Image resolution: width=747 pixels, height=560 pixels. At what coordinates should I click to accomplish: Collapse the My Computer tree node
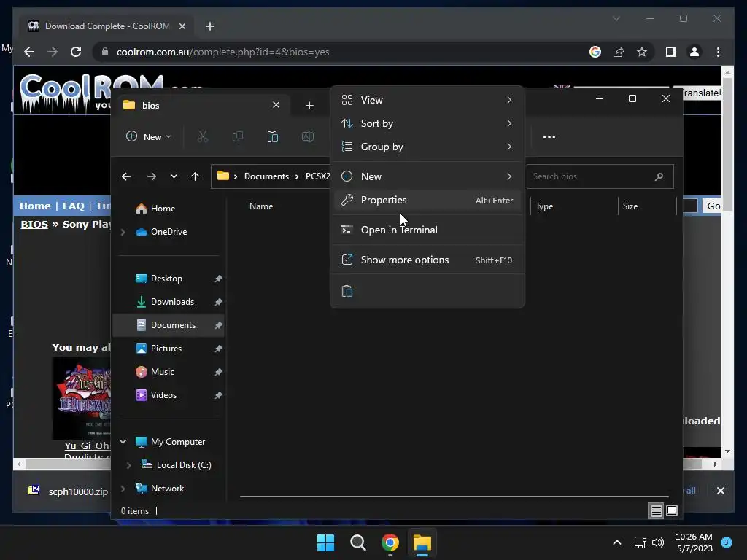pos(123,442)
